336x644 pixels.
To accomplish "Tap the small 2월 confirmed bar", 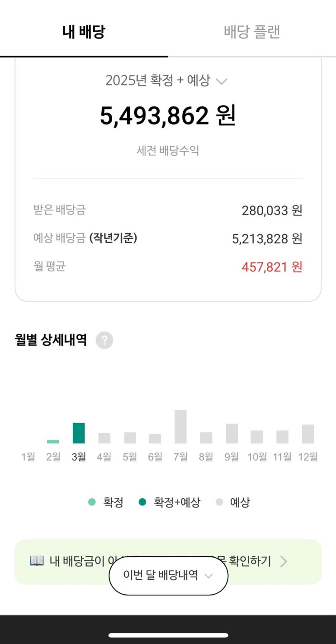I will [x=53, y=441].
